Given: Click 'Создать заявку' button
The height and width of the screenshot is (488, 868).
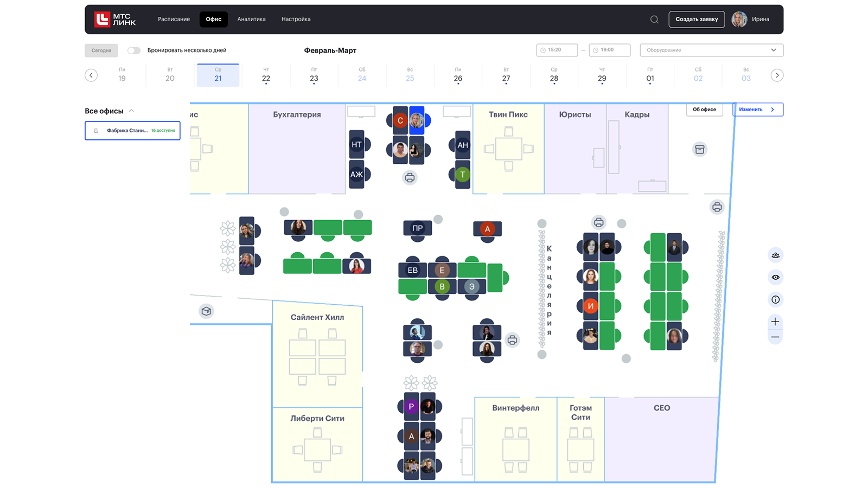Looking at the screenshot, I should [697, 20].
